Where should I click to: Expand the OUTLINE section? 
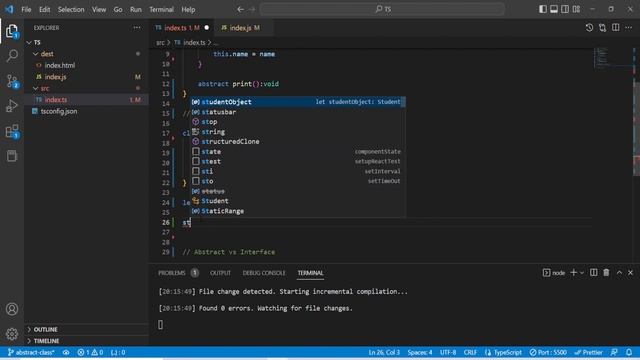tap(87, 329)
